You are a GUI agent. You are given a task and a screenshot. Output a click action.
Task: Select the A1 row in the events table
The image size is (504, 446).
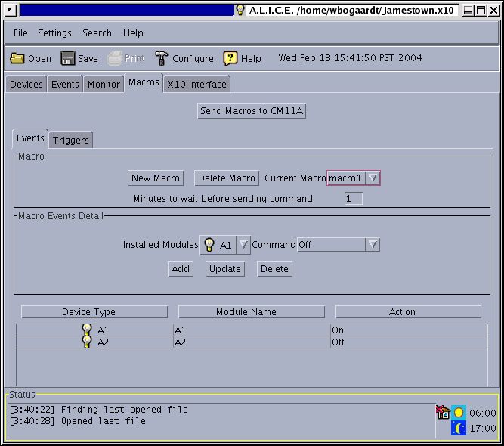pyautogui.click(x=249, y=330)
